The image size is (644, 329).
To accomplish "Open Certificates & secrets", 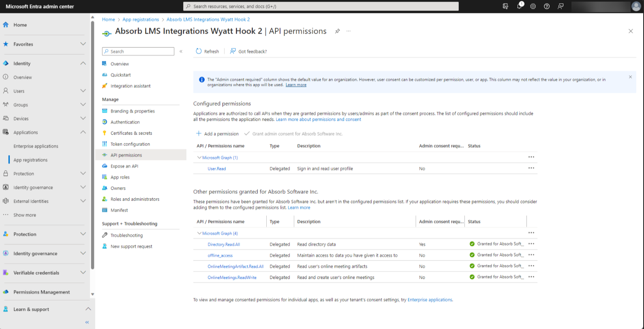I will click(x=131, y=133).
